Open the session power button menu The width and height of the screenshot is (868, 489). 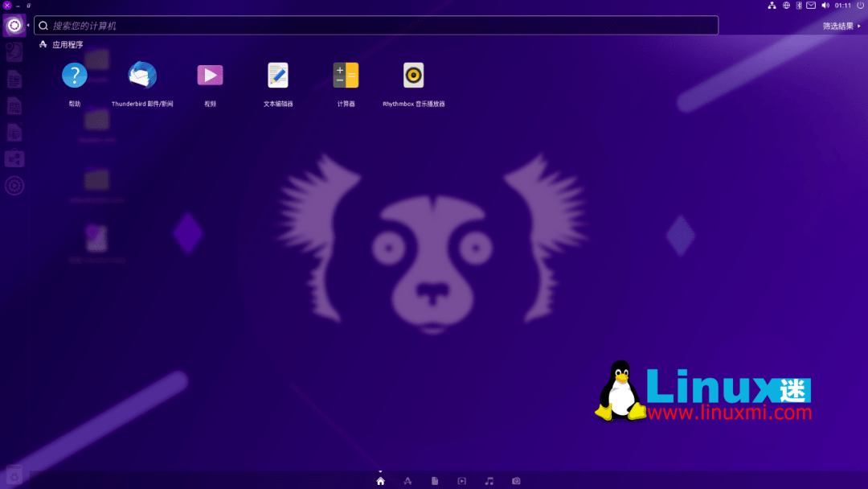pyautogui.click(x=860, y=5)
